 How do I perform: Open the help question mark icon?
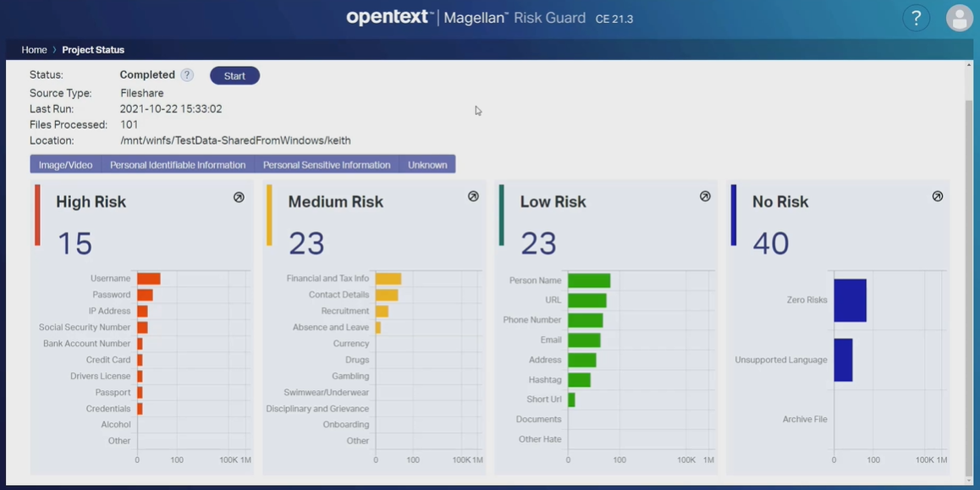click(x=917, y=19)
